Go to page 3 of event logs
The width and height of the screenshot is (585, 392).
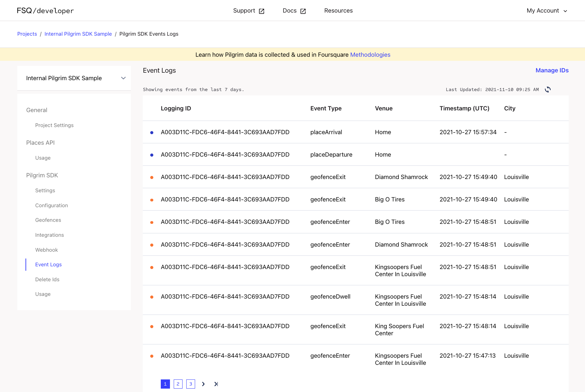pyautogui.click(x=191, y=384)
